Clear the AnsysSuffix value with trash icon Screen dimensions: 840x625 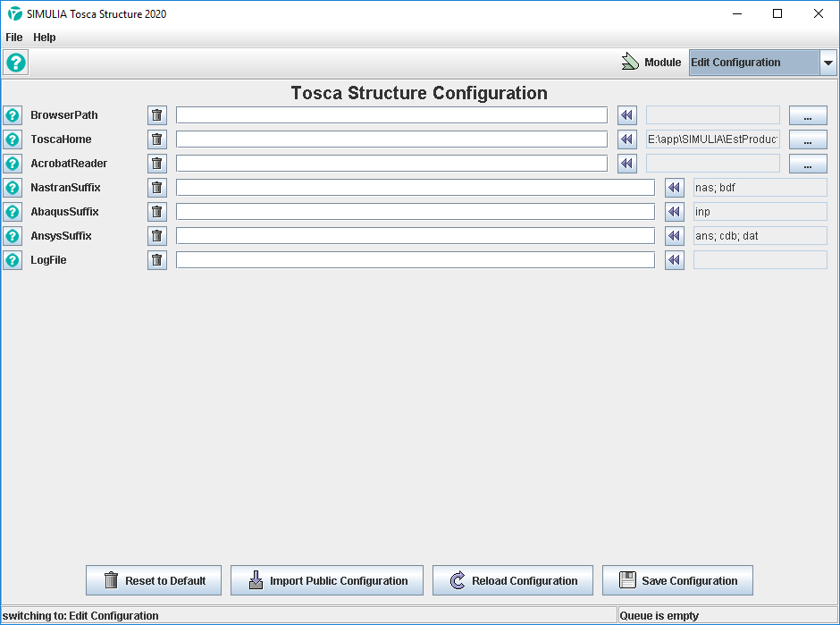coord(157,236)
